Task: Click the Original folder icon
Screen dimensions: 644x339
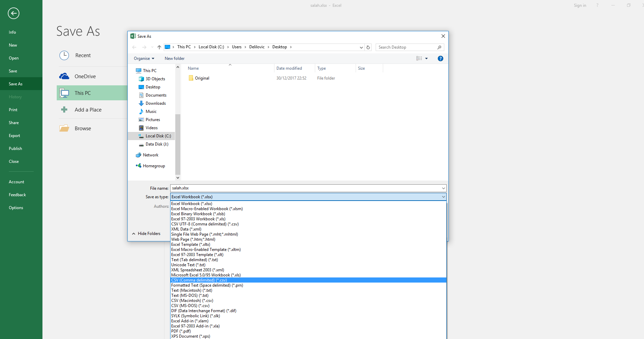Action: (x=191, y=78)
